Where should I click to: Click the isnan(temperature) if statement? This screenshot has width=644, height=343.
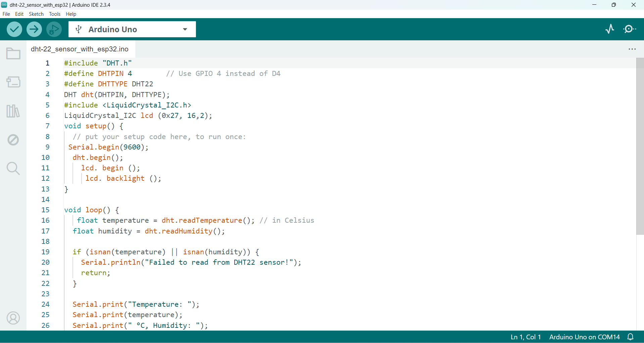[166, 252]
